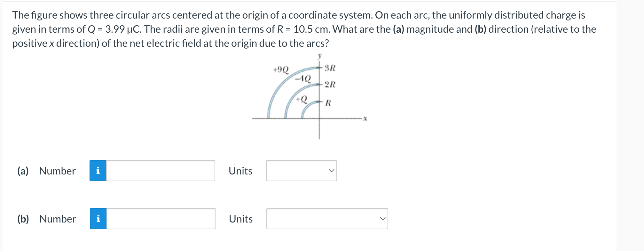
Task: Click the Units text next to part (a)
Action: [x=240, y=171]
